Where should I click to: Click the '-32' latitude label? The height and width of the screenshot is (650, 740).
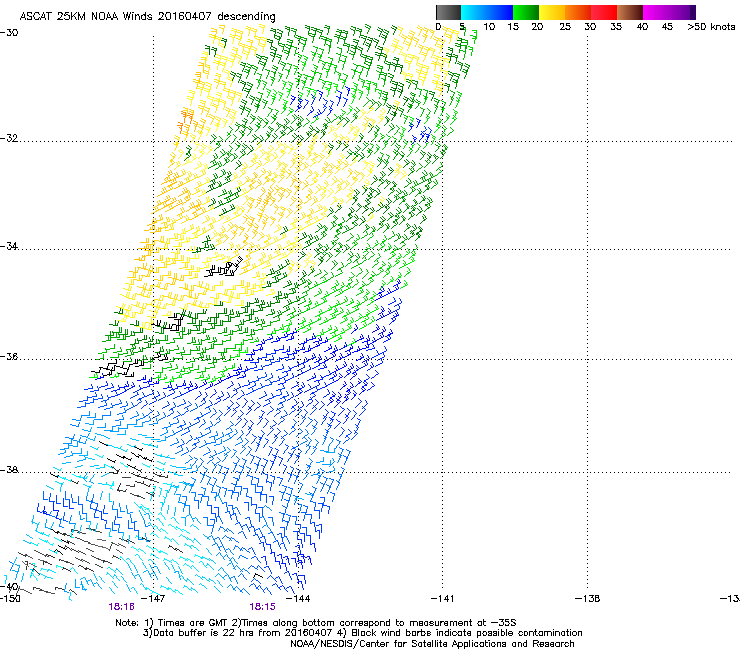9,138
